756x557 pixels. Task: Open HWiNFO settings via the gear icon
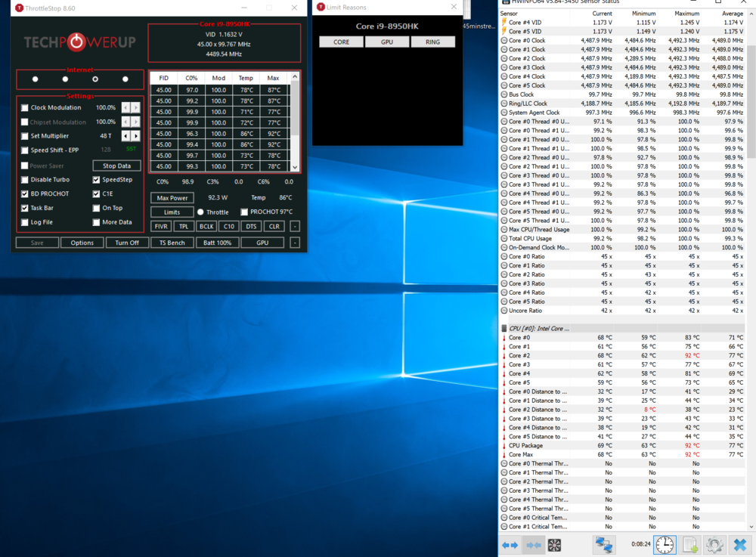[x=714, y=544]
